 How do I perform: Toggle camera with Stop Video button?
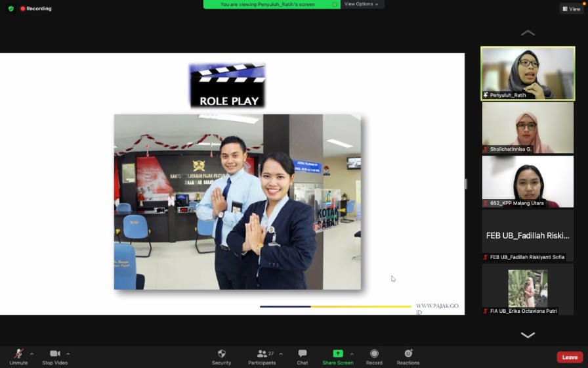pos(54,354)
